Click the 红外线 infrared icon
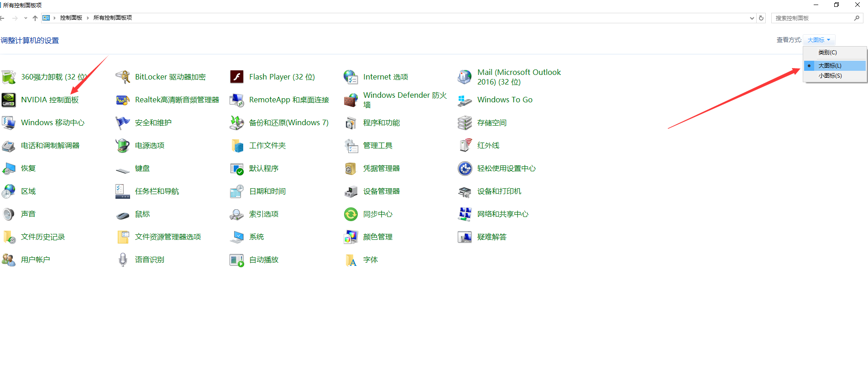The width and height of the screenshot is (868, 381). tap(465, 145)
